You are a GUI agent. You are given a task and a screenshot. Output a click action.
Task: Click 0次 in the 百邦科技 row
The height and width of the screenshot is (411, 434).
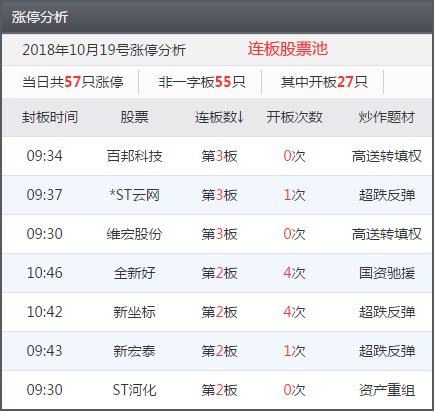pyautogui.click(x=294, y=156)
